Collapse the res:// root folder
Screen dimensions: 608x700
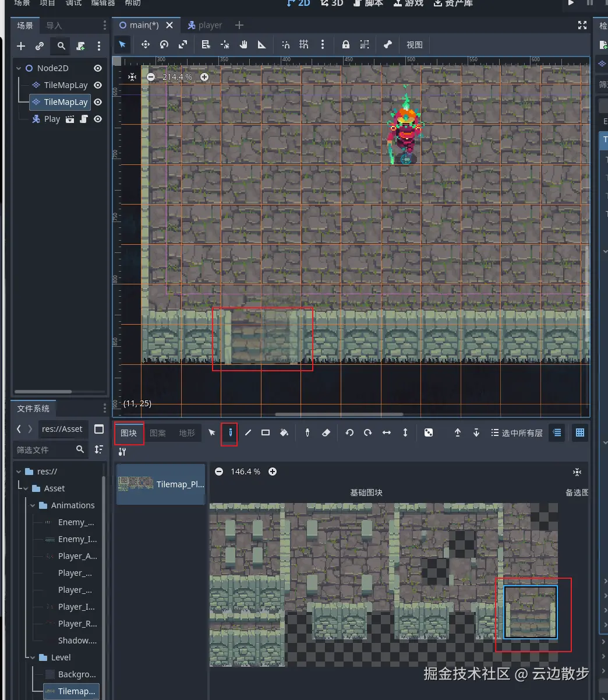coord(19,472)
